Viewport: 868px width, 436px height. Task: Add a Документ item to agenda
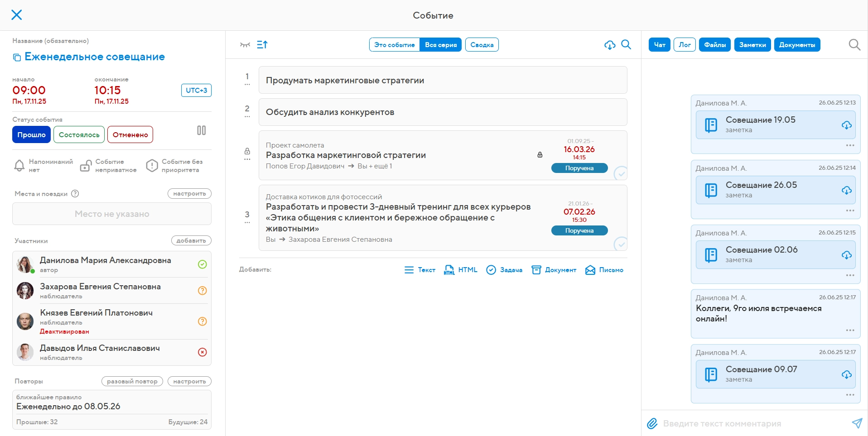pos(554,270)
